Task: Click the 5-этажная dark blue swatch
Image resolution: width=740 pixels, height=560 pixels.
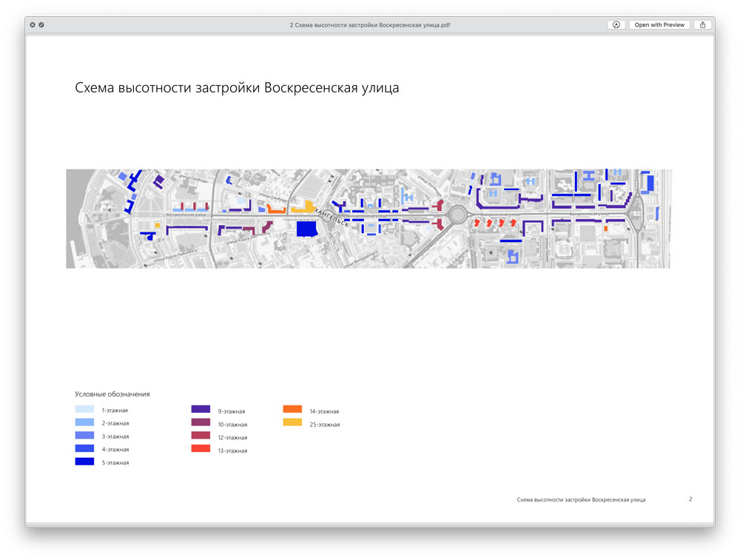Action: (x=84, y=462)
